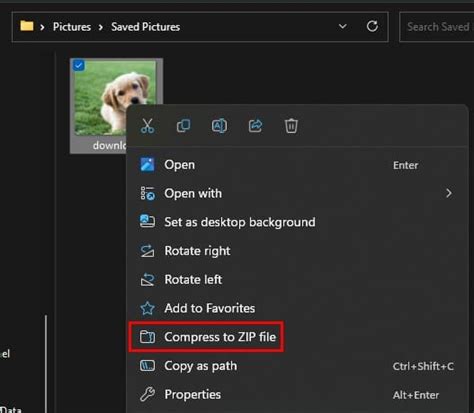The image size is (474, 413).
Task: Click the Pictures breadcrumb
Action: click(72, 27)
